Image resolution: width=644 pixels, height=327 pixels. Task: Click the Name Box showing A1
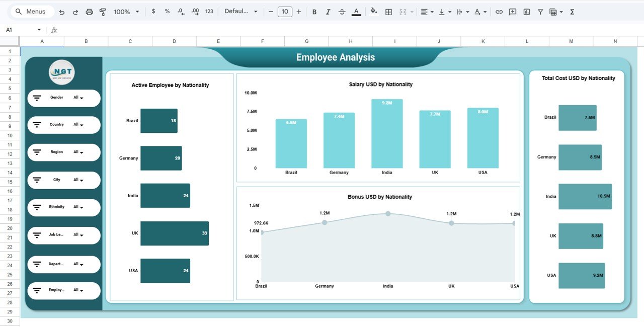click(20, 30)
